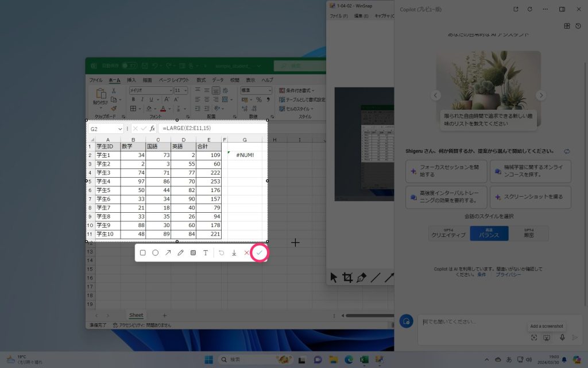The height and width of the screenshot is (368, 588).
Task: Start a new Copilot topic
Action: [406, 321]
